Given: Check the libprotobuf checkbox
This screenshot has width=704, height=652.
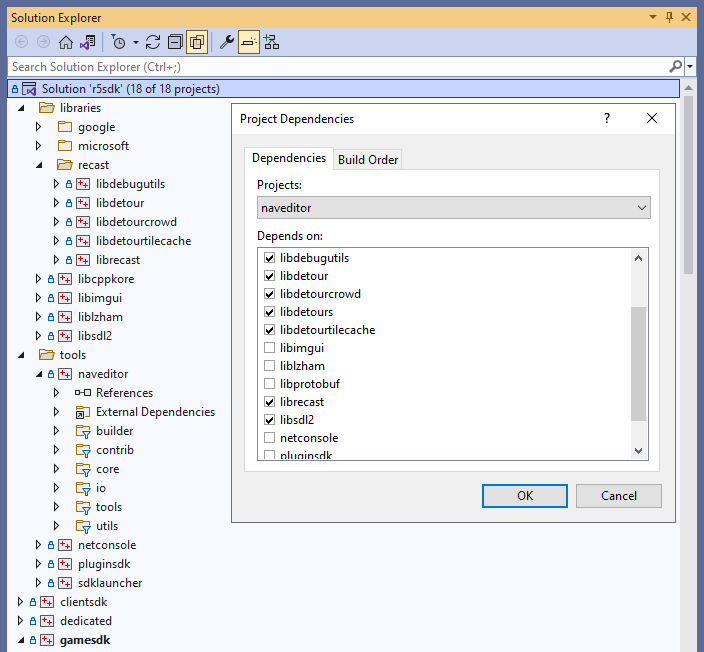Looking at the screenshot, I should (269, 383).
